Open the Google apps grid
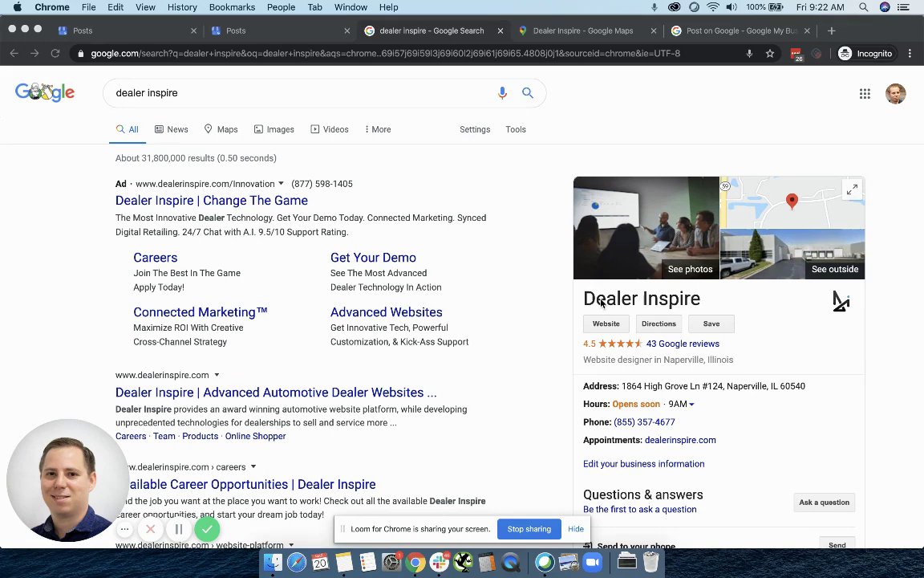This screenshot has height=578, width=924. coord(865,94)
